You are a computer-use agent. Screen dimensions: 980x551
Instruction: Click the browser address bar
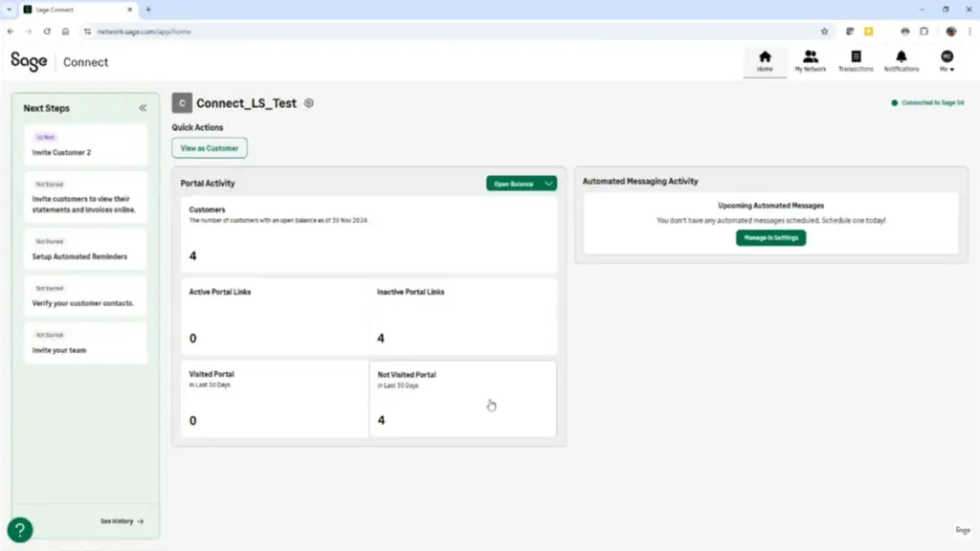pos(431,31)
